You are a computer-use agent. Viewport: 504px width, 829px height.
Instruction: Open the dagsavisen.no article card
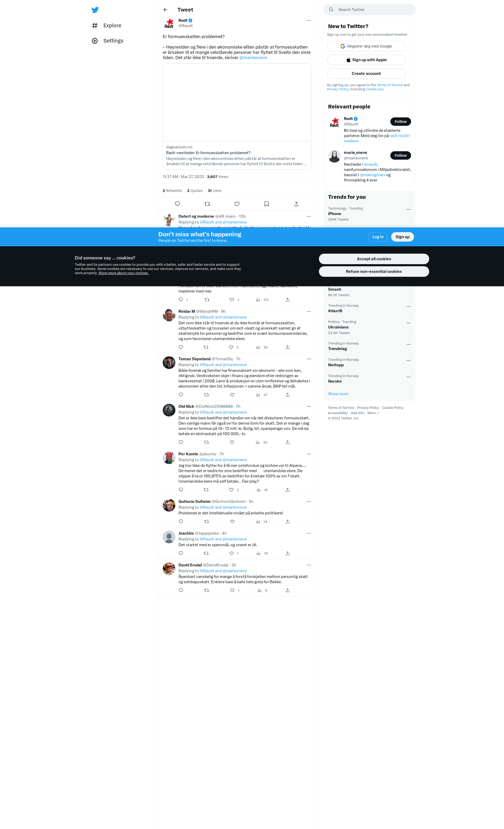(237, 116)
